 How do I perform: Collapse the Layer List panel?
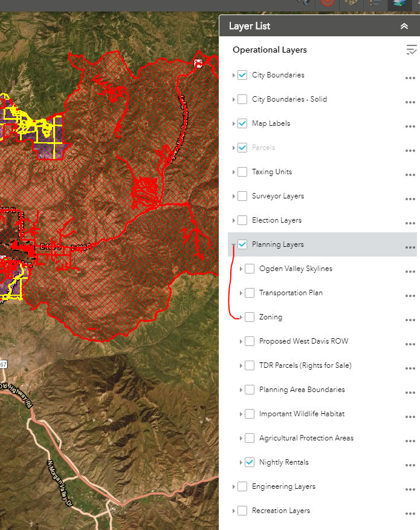tap(404, 26)
